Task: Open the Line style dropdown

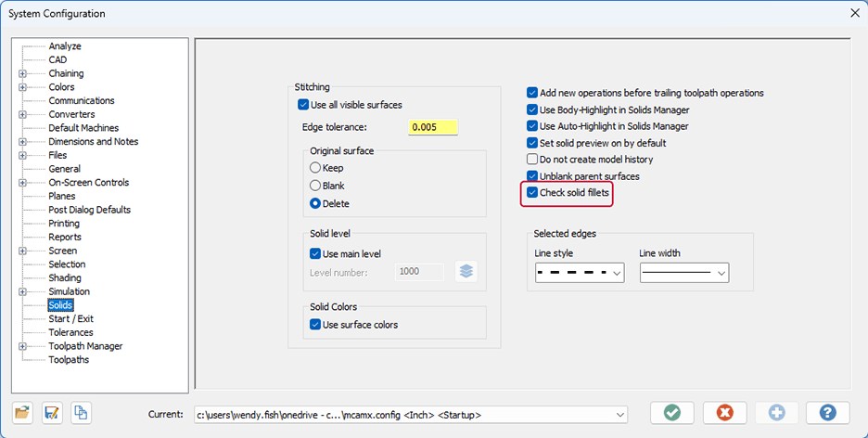Action: tap(580, 273)
